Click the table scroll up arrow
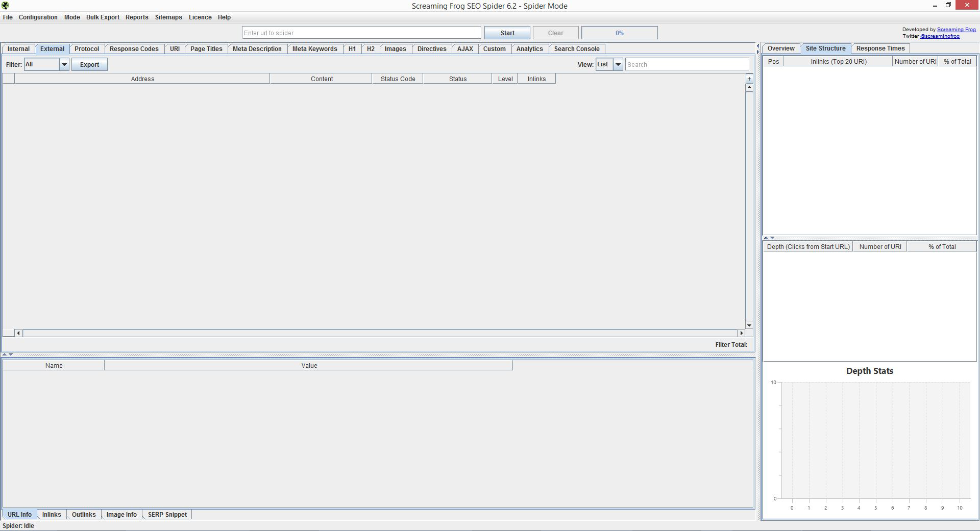Screen dimensions: 980x531 (749, 88)
